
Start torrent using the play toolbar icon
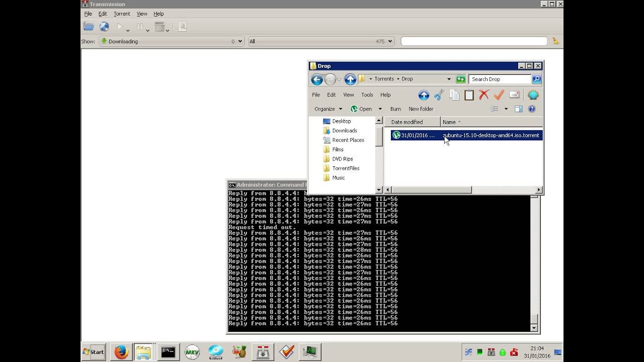(120, 27)
